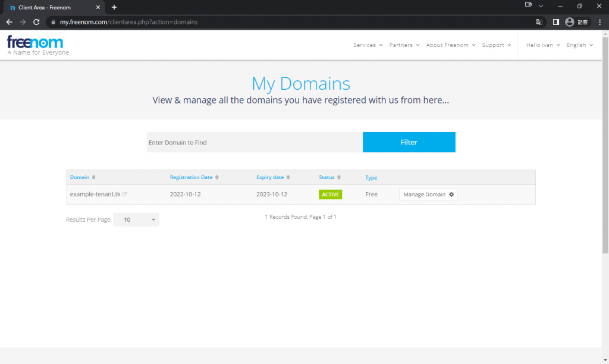Open the Hello ivan account menu
Screen dimensions: 609x364
pyautogui.click(x=543, y=45)
